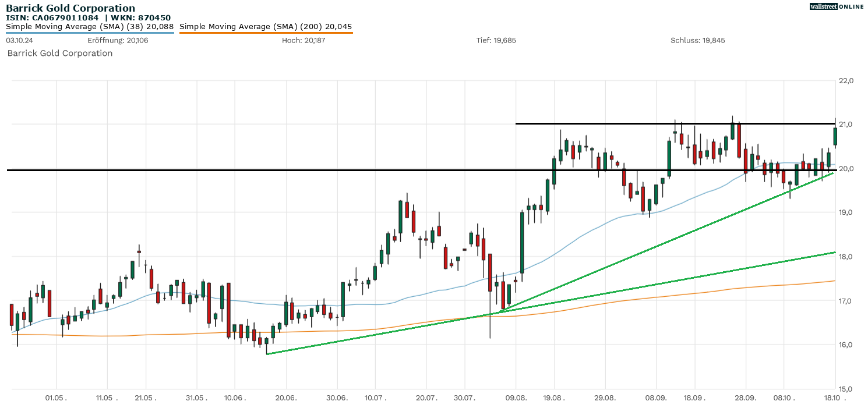
Task: Click the wallstreet ONLINE logo
Action: point(837,6)
